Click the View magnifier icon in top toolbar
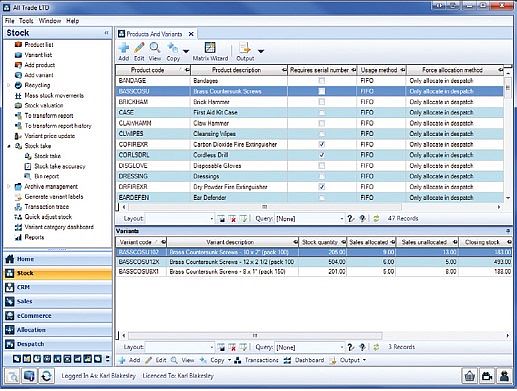Screen dimensions: 517x391 155,48
